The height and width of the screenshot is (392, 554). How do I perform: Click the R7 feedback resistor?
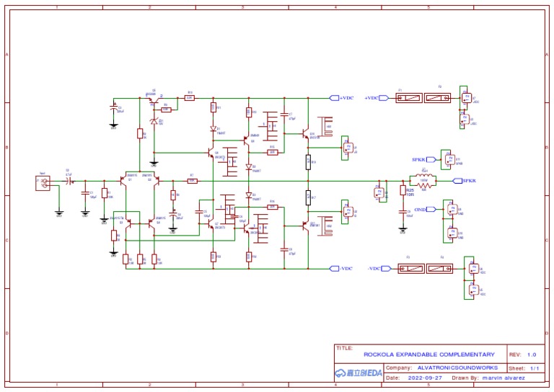click(192, 181)
